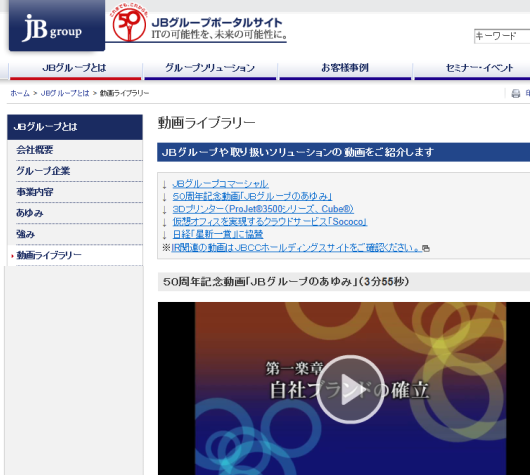Click the external-link icon after IR関連 link
This screenshot has height=475, width=530.
point(426,248)
